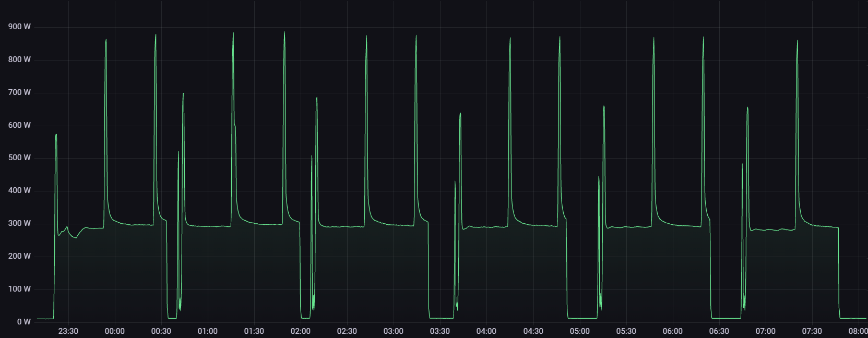Image resolution: width=868 pixels, height=338 pixels.
Task: Click the 04:00 time axis label
Action: (486, 331)
